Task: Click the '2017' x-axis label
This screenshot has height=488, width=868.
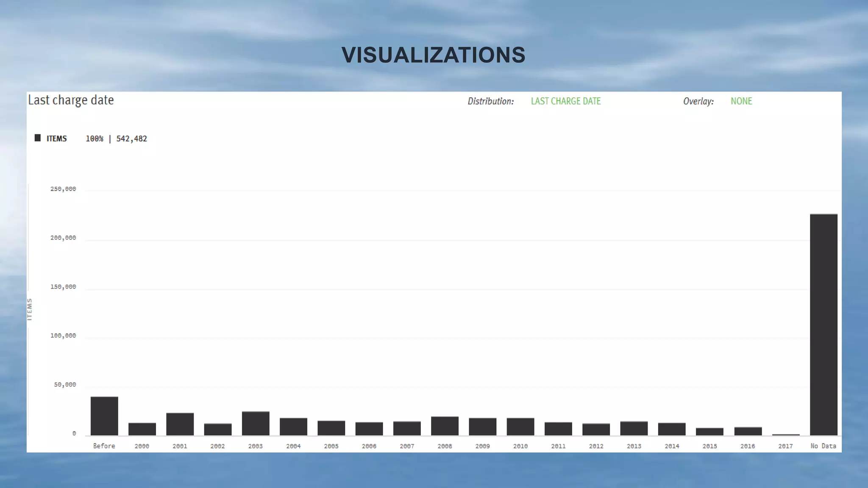Action: 785,446
